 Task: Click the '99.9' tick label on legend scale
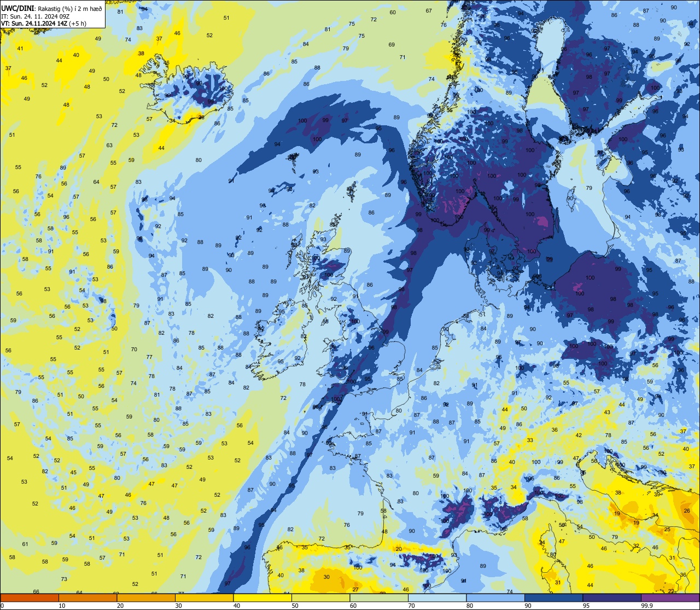[647, 606]
